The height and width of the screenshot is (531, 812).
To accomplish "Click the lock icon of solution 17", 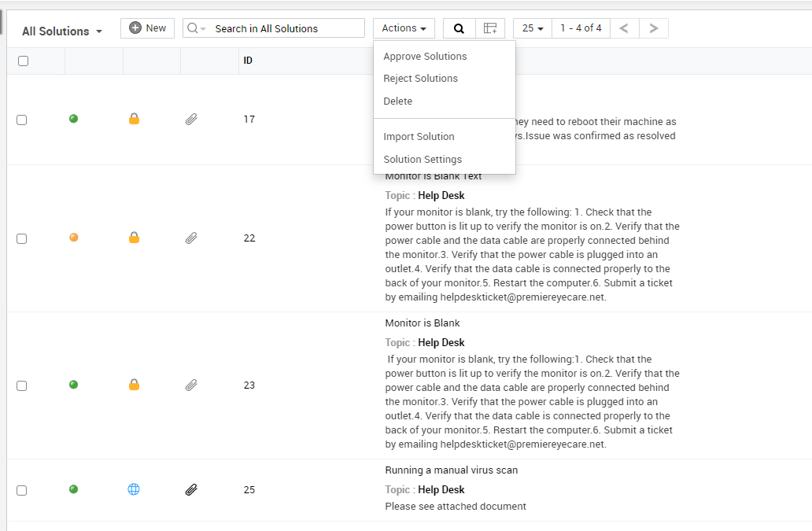I will (134, 119).
